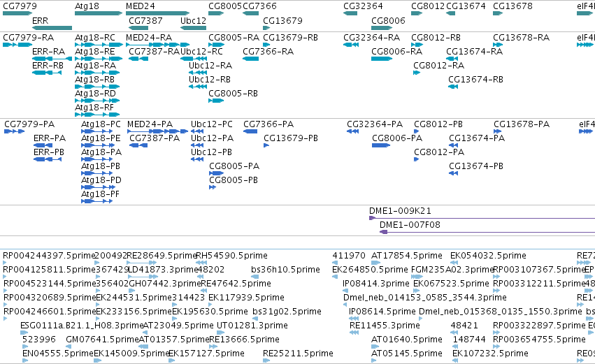The image size is (595, 364).
Task: Click the Atg18-RC transcript name
Action: pyautogui.click(x=95, y=38)
